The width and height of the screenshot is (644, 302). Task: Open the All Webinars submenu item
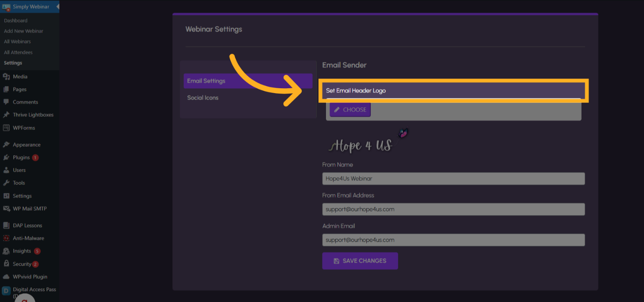(x=17, y=42)
